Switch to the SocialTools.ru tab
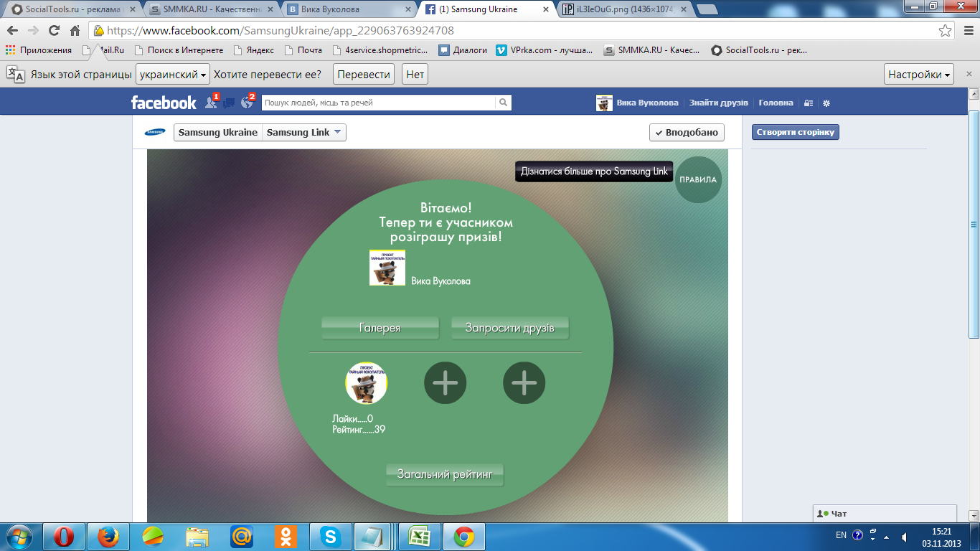 pyautogui.click(x=72, y=9)
